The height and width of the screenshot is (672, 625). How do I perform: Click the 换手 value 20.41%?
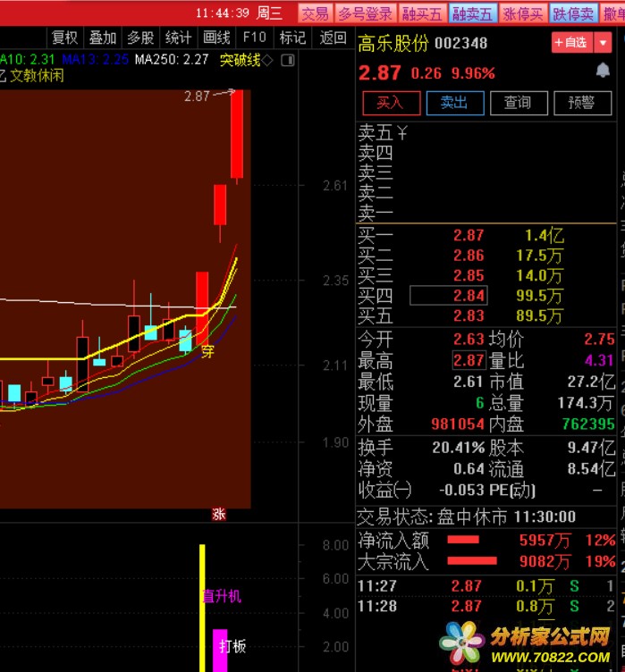[458, 448]
